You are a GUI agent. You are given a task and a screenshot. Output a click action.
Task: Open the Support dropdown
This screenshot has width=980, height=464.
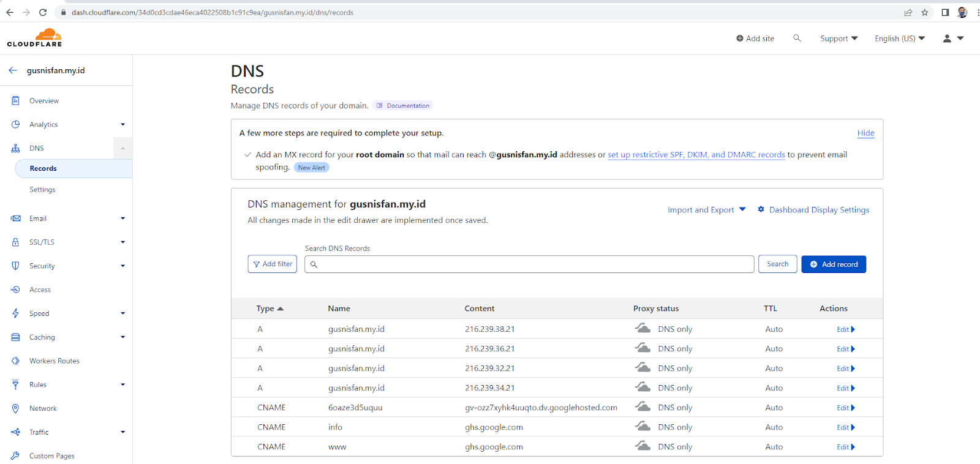[x=839, y=38]
